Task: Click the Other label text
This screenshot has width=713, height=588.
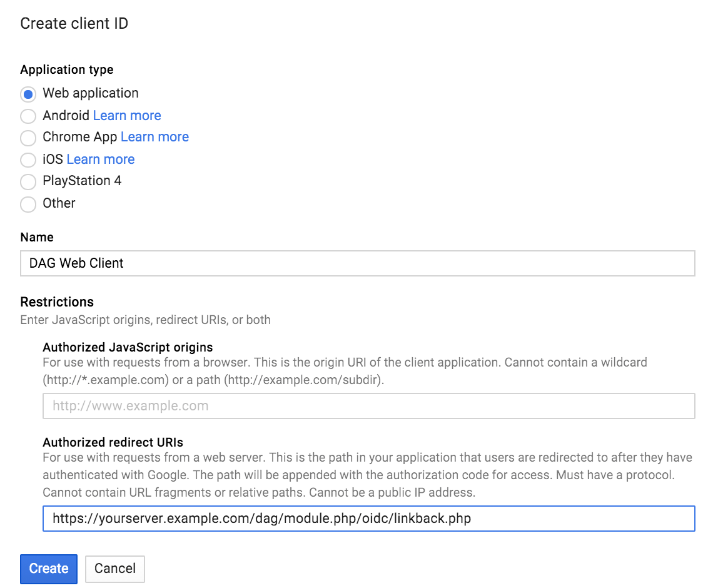Action: click(58, 204)
